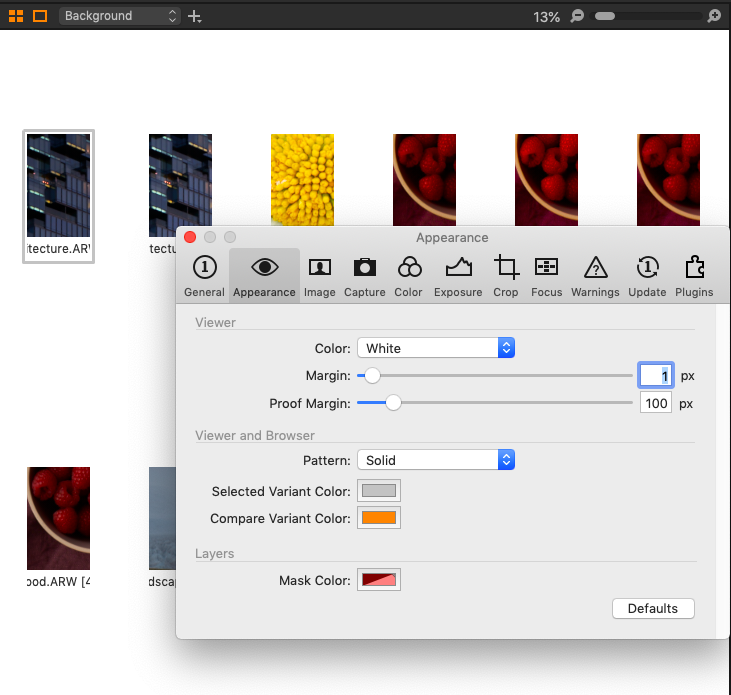This screenshot has width=731, height=695.
Task: Switch to grid multi-view layout icon
Action: click(16, 16)
